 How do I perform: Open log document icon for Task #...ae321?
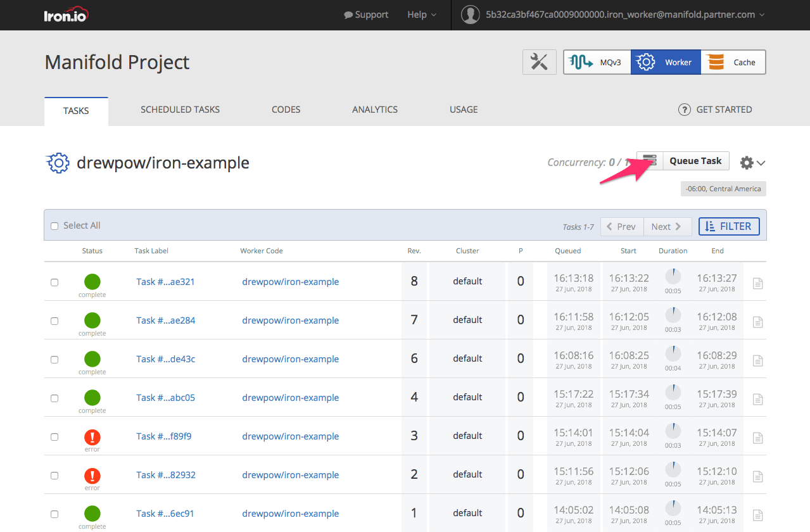pos(757,284)
